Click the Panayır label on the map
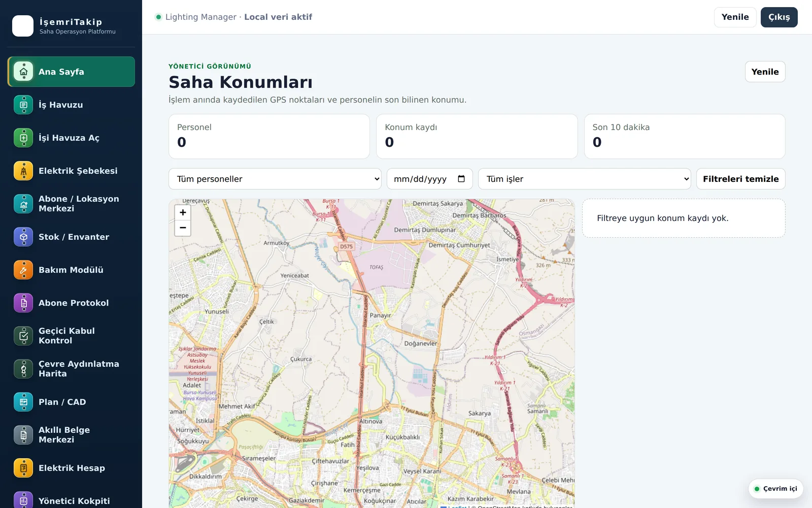Screen dimensions: 812x508 click(380, 315)
